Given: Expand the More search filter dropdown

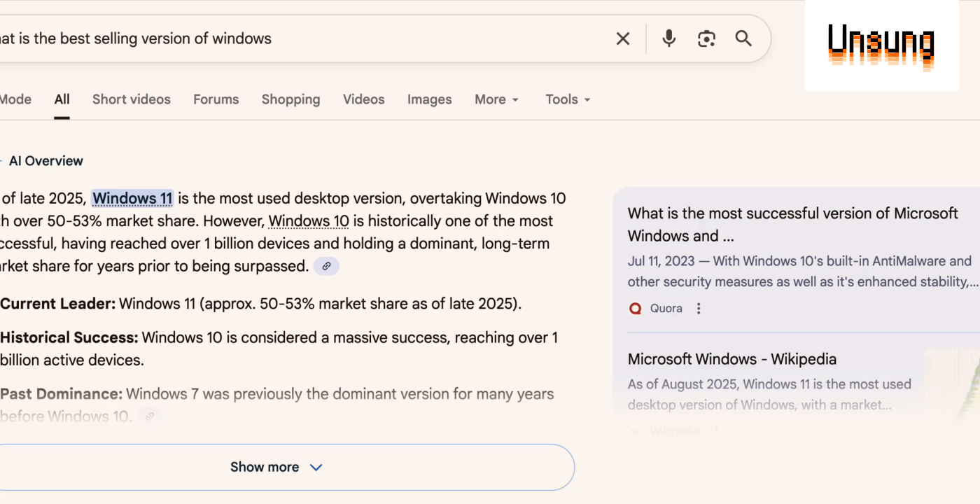Looking at the screenshot, I should pyautogui.click(x=496, y=99).
